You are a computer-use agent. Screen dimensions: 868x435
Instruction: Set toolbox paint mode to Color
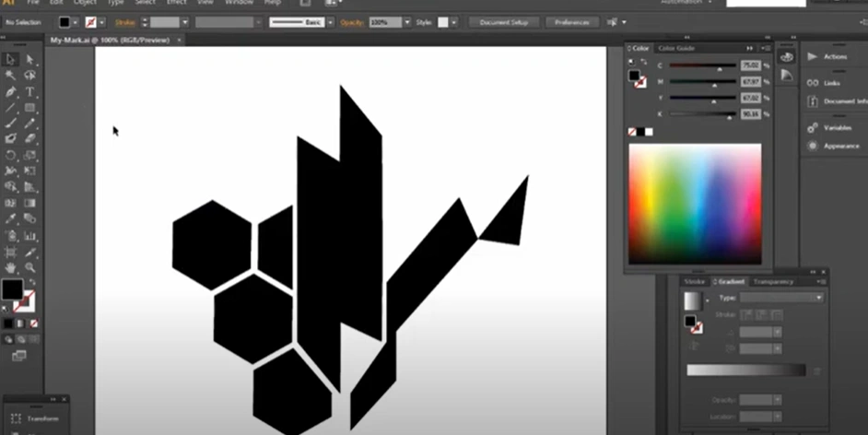[8, 323]
